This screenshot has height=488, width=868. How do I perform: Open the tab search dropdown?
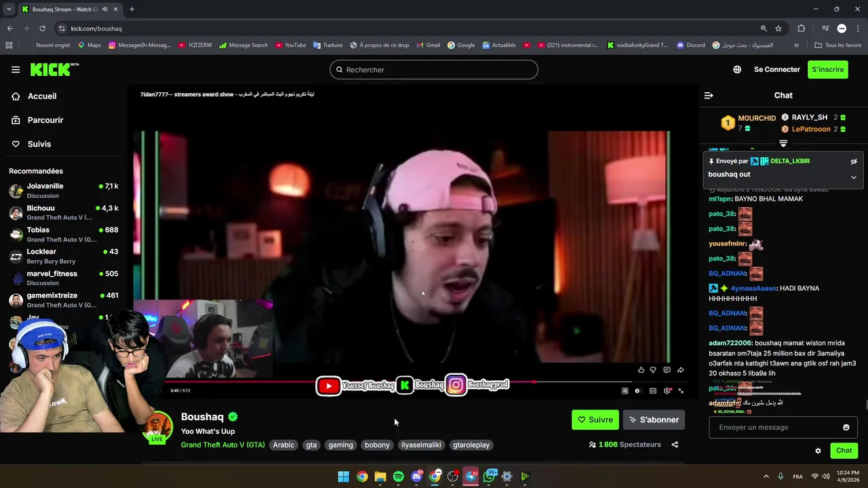pyautogui.click(x=9, y=9)
